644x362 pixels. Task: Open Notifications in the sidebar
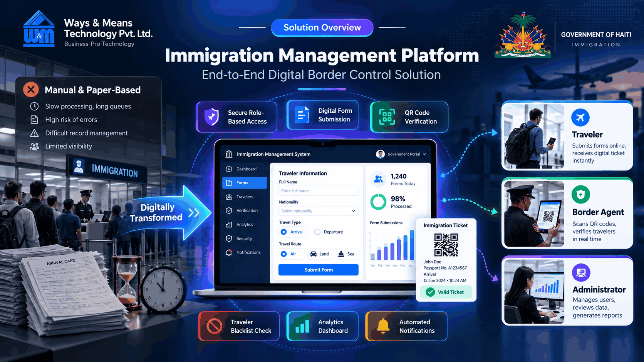pos(244,252)
